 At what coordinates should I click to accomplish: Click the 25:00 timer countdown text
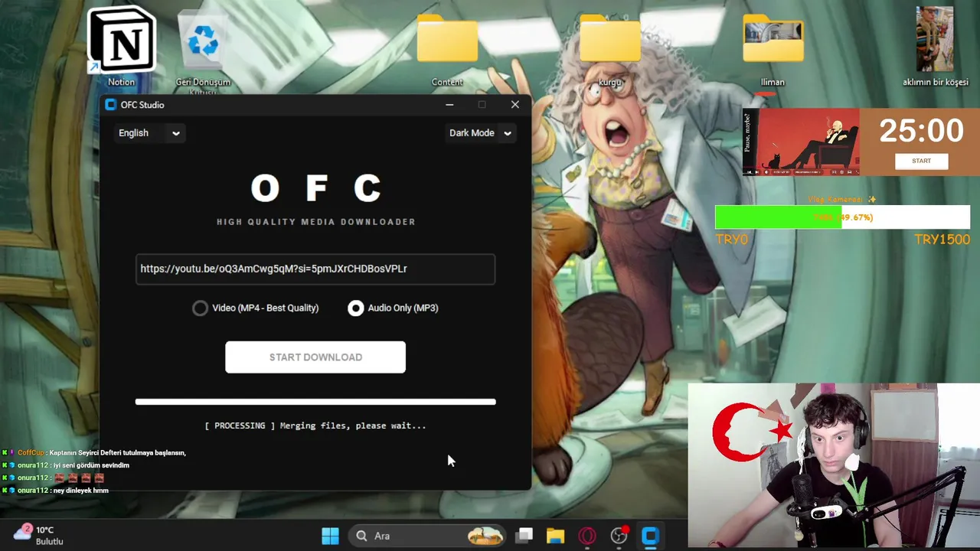point(921,131)
